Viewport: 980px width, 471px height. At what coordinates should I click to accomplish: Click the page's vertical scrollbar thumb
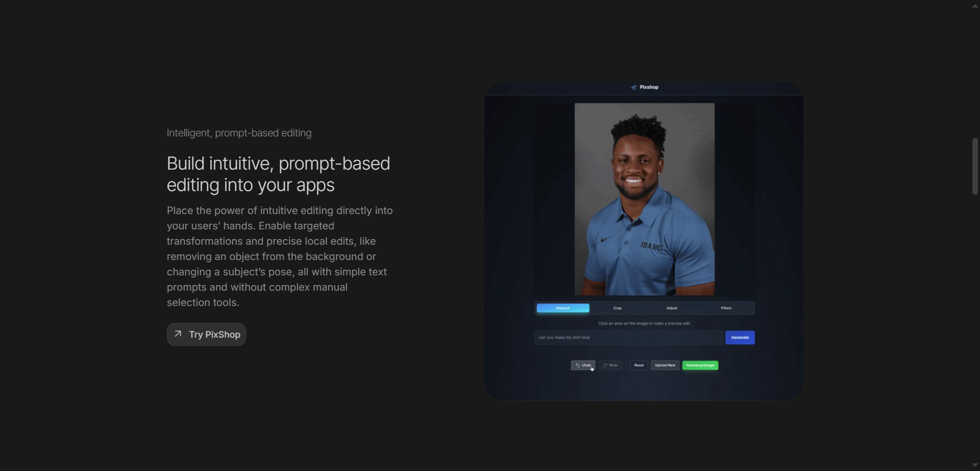tap(975, 166)
